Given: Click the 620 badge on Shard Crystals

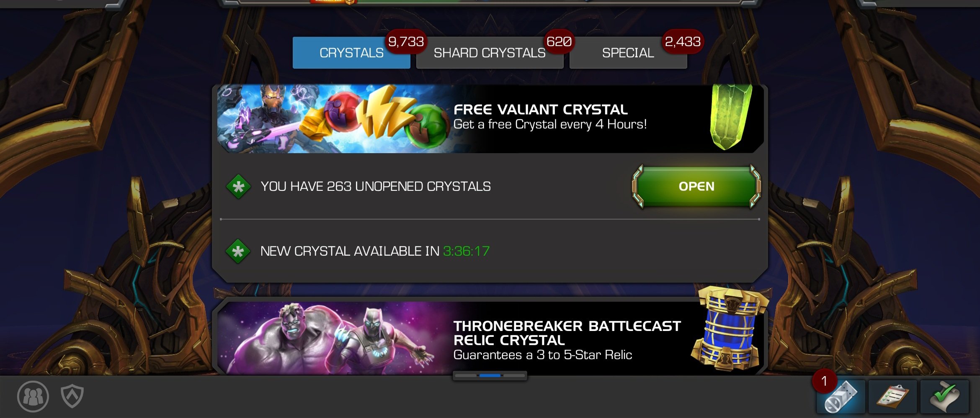Looking at the screenshot, I should coord(559,42).
